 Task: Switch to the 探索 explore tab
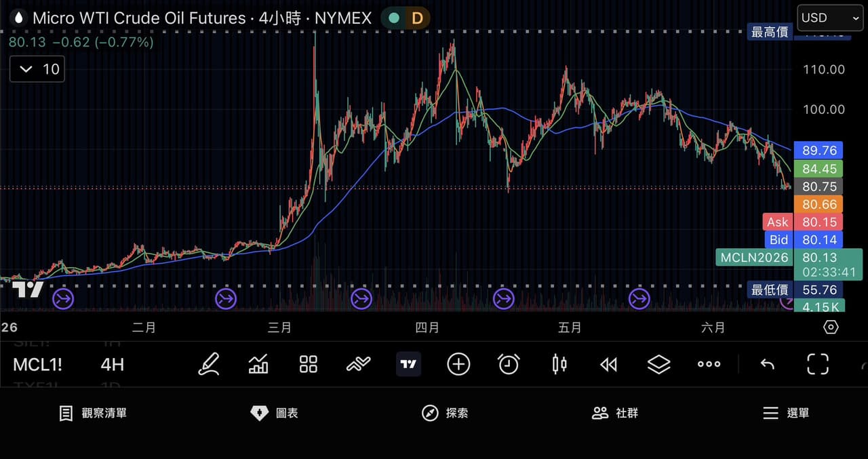(x=445, y=413)
